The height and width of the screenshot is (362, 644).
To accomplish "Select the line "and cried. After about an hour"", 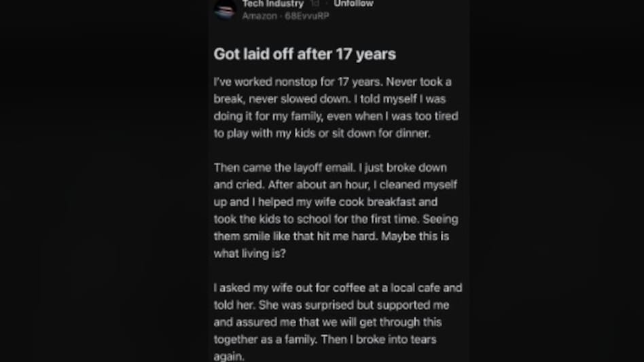I will coord(335,185).
